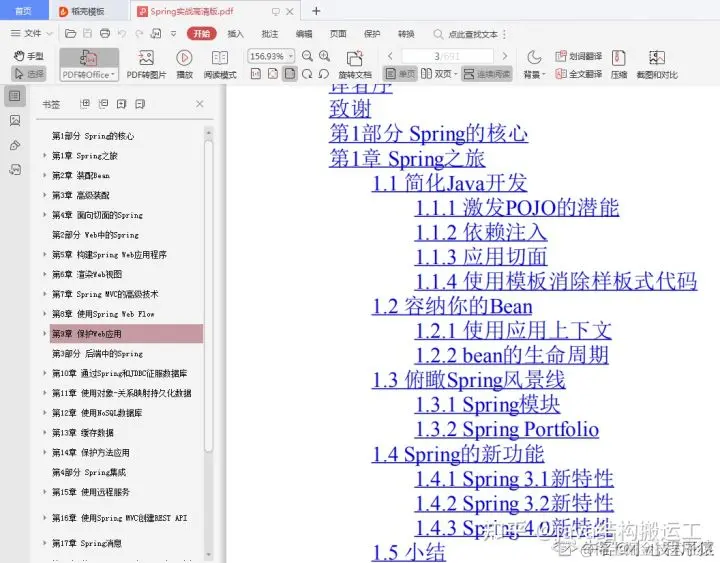The height and width of the screenshot is (563, 720).
Task: Click the print icon
Action: pos(105,34)
